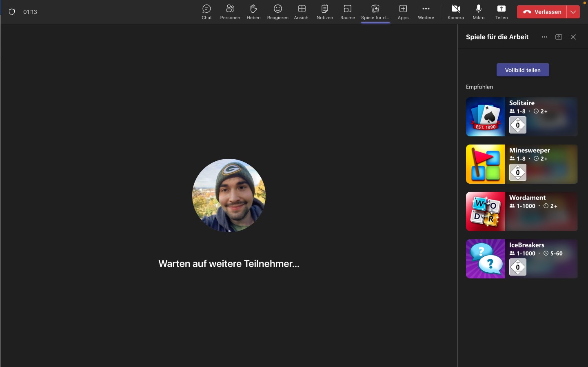Open the Weitere more actions menu

[x=426, y=12]
